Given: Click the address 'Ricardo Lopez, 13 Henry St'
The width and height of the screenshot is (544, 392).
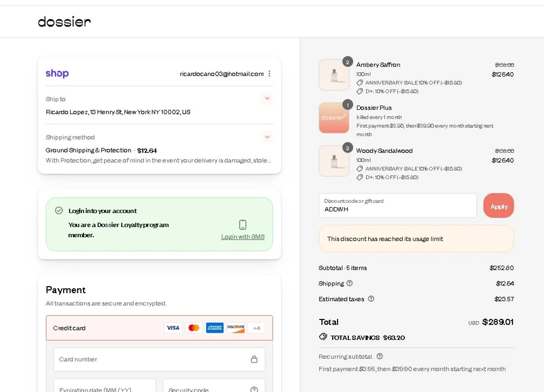Looking at the screenshot, I should coord(84,112).
